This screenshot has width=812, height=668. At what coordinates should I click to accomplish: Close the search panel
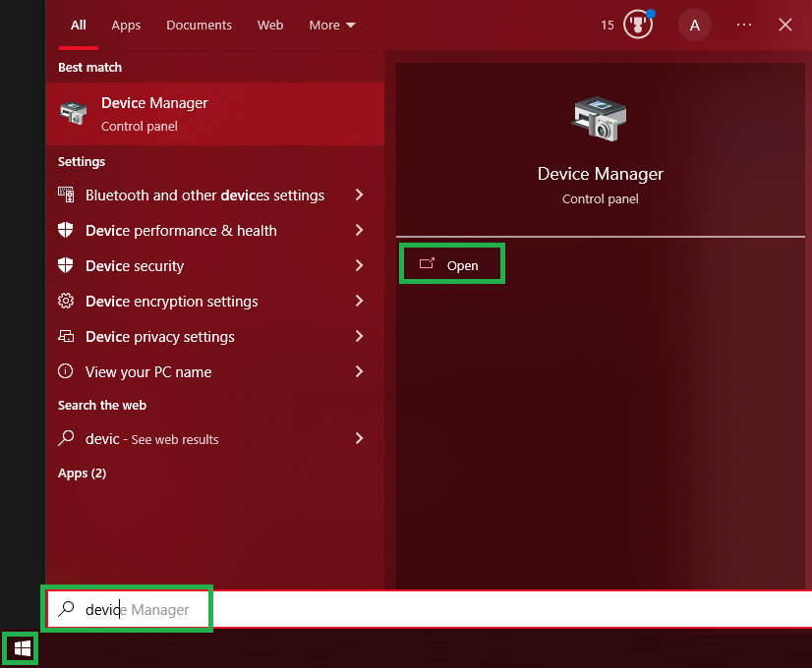785,25
